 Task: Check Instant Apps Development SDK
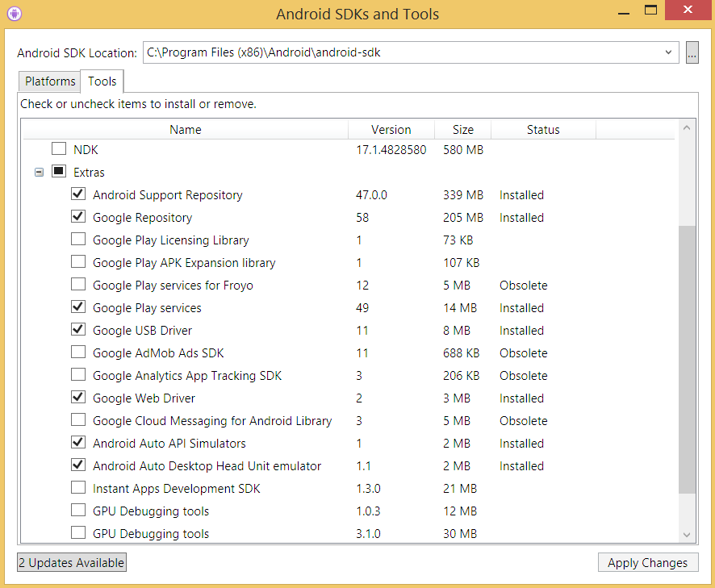coord(78,488)
